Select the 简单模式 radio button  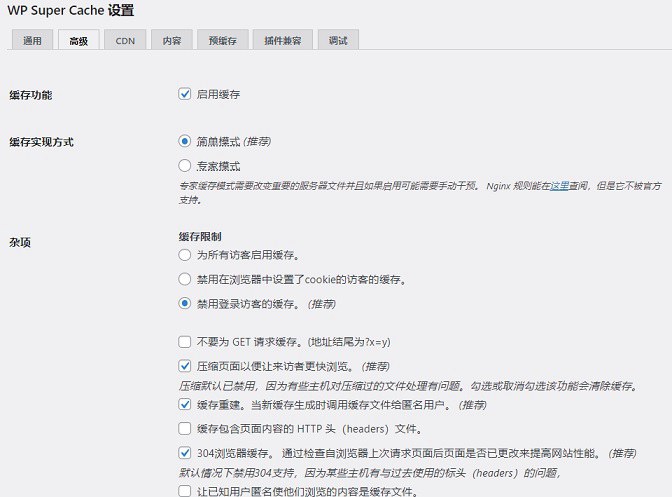[184, 141]
